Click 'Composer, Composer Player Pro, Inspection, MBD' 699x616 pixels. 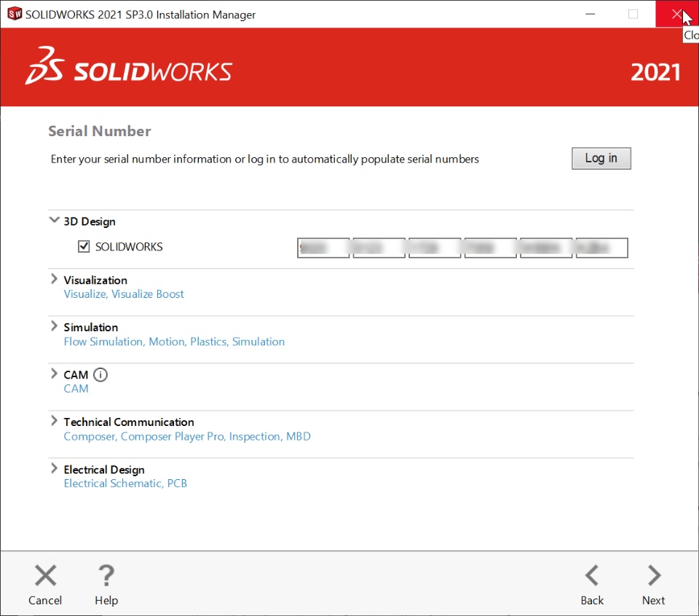coord(187,436)
